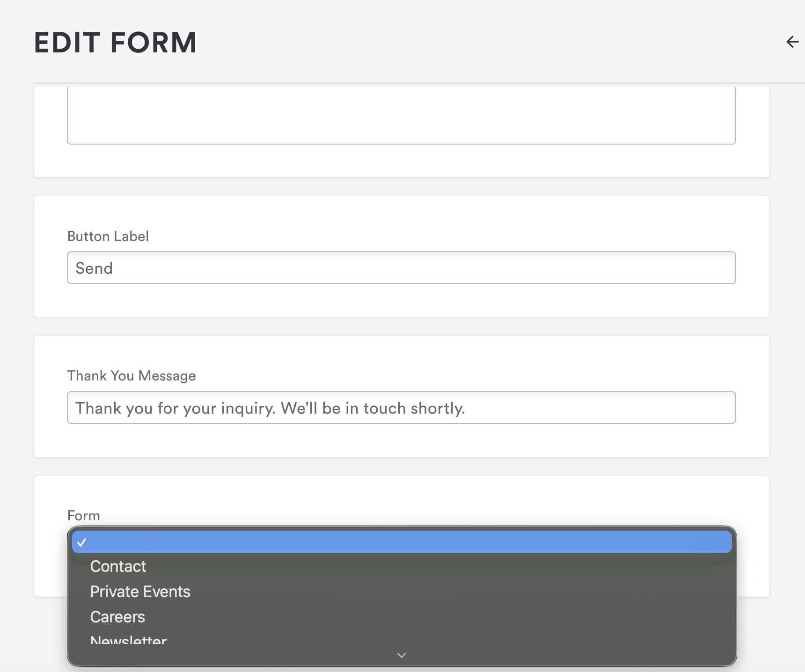Click the back arrow icon
The width and height of the screenshot is (805, 672).
coord(792,42)
